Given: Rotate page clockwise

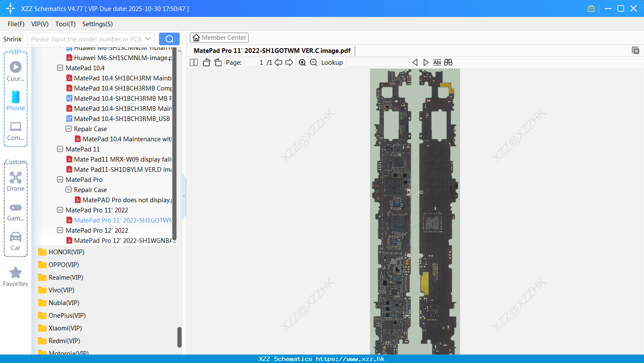Looking at the screenshot, I should [218, 63].
